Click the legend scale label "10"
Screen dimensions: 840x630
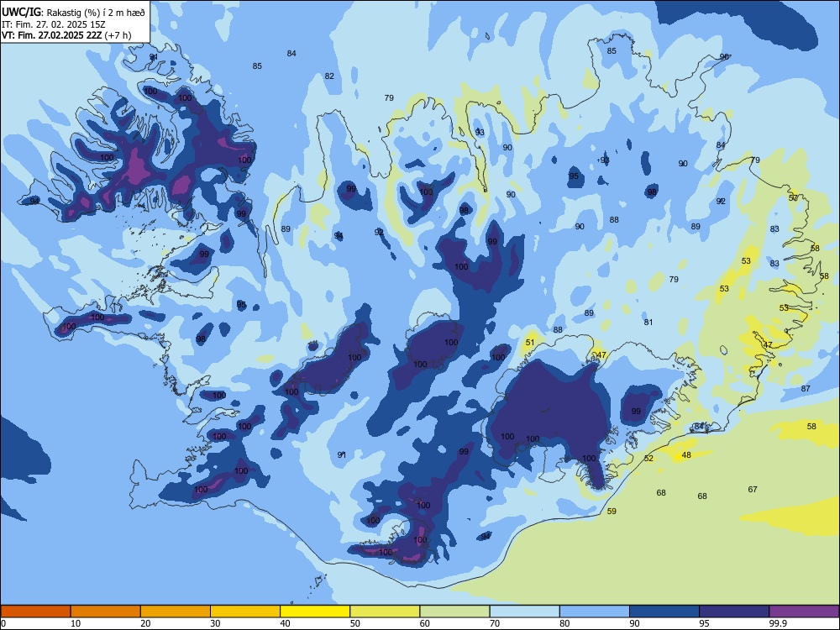coord(76,623)
